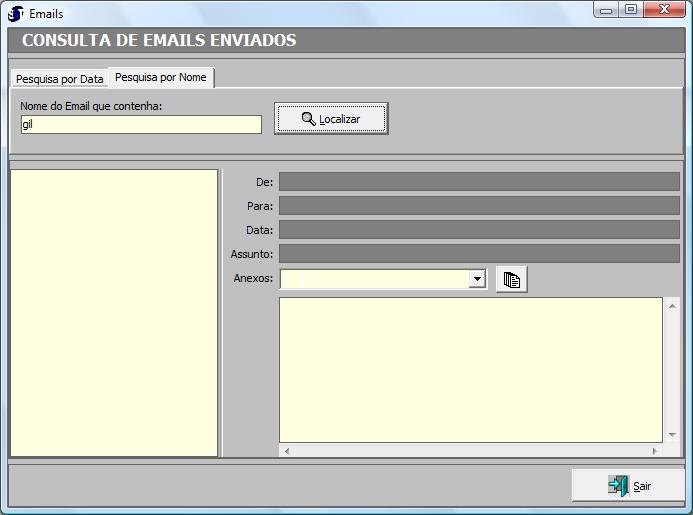Viewport: 693px width, 515px height.
Task: Click the Data date field
Action: pos(478,230)
